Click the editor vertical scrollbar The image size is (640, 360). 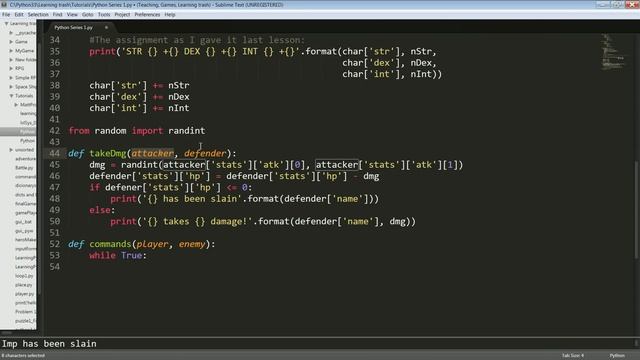point(636,210)
